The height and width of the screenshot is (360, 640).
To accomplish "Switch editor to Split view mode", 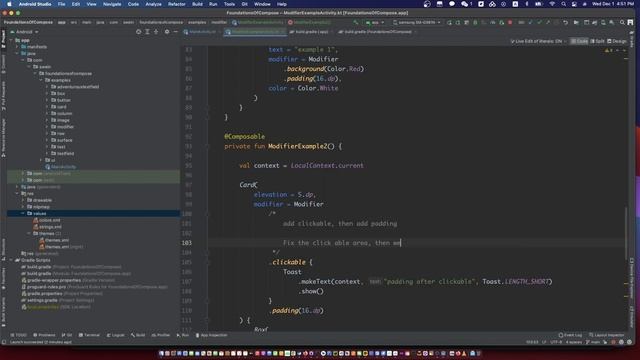I will point(598,41).
